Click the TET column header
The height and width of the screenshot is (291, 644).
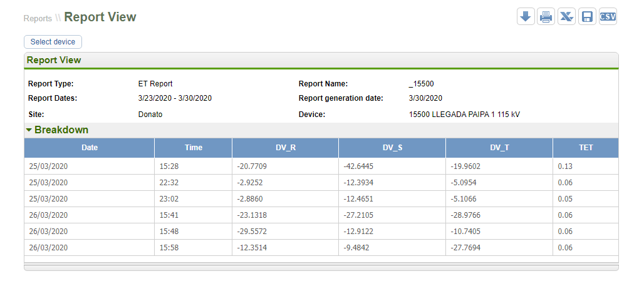coord(586,148)
